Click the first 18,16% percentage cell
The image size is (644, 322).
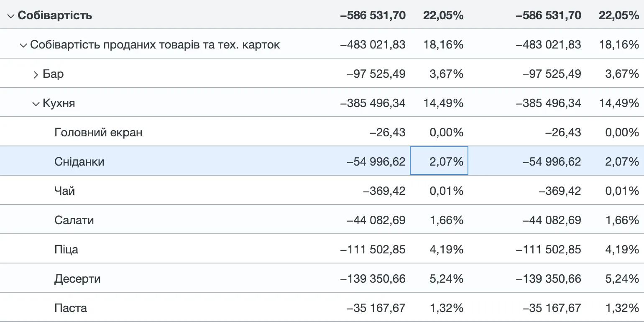pyautogui.click(x=443, y=45)
